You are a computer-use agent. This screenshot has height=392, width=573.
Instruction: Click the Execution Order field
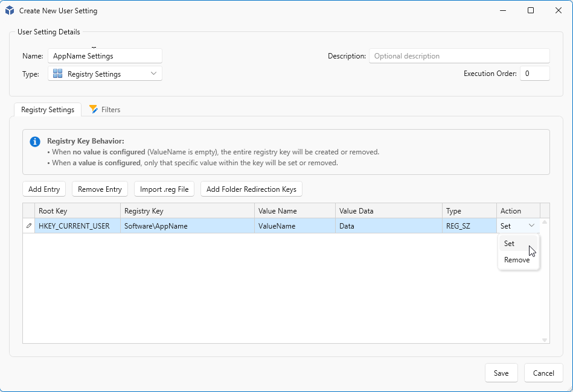pos(534,74)
